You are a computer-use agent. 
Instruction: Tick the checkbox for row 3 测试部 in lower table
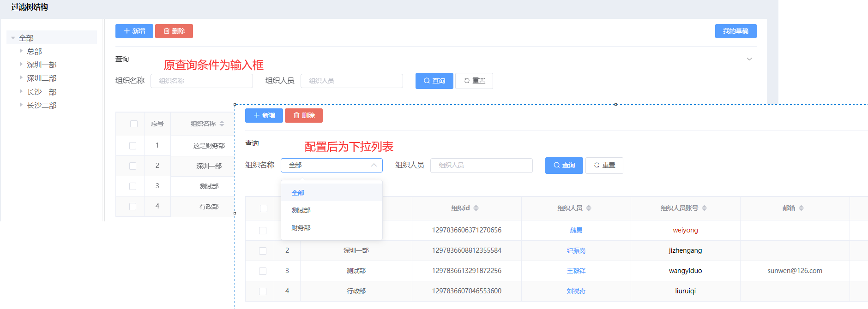263,271
